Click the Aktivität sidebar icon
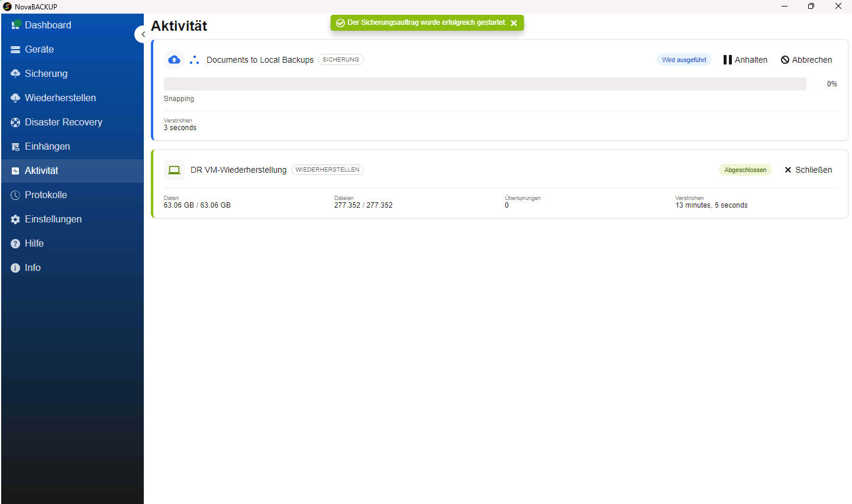Image resolution: width=852 pixels, height=504 pixels. (15, 171)
